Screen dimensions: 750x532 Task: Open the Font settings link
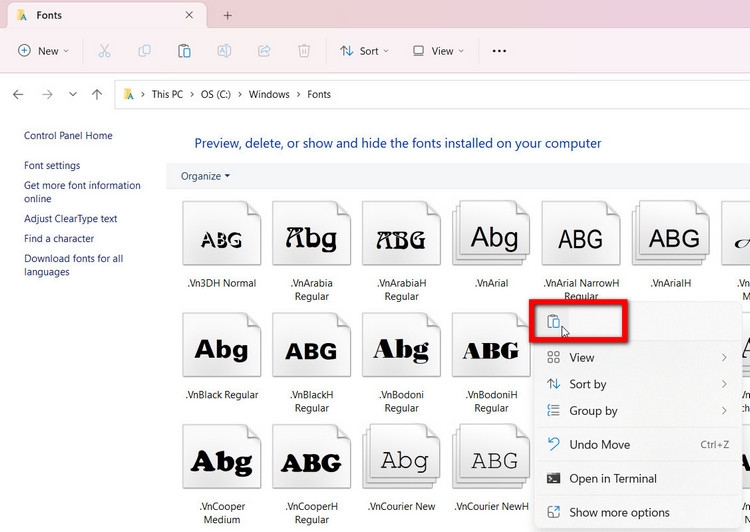[x=52, y=166]
